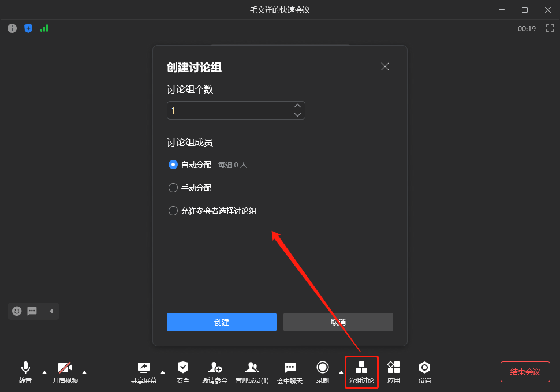Click 分组讨论 breakout rooms icon
This screenshot has height=392, width=560.
pyautogui.click(x=361, y=367)
